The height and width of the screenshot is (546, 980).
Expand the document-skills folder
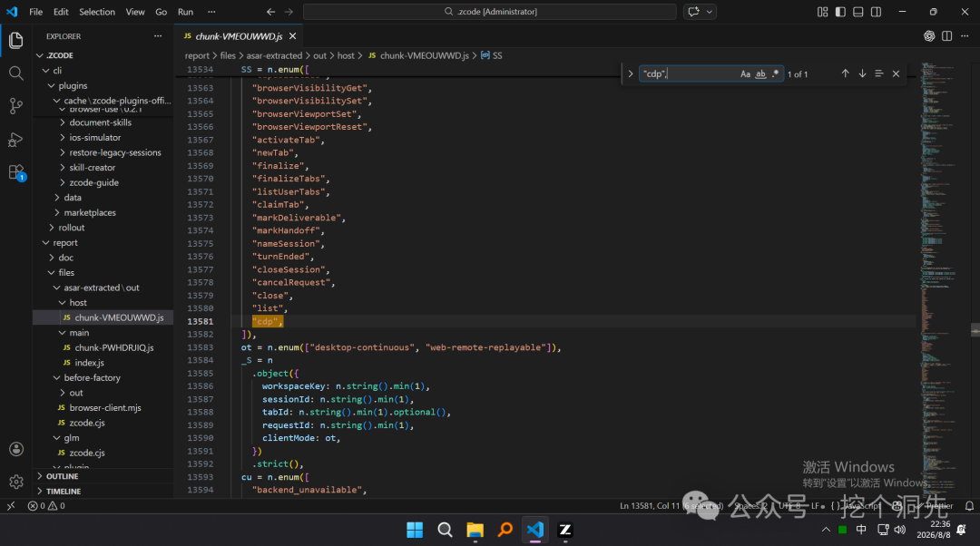(x=103, y=122)
